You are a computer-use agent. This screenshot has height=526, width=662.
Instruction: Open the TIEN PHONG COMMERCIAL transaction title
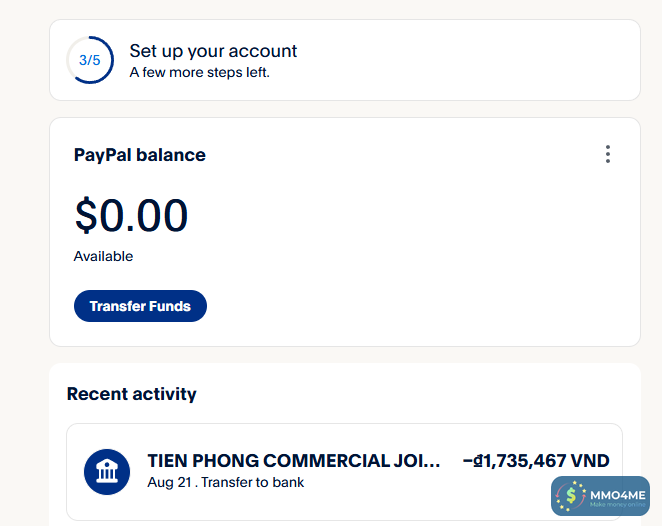285,461
